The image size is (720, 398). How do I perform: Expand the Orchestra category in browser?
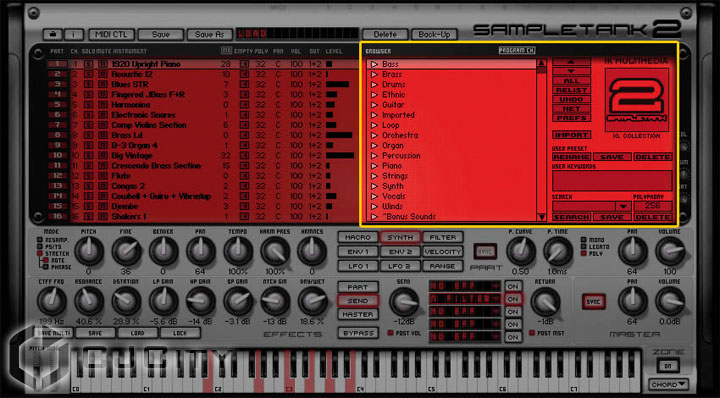point(374,135)
